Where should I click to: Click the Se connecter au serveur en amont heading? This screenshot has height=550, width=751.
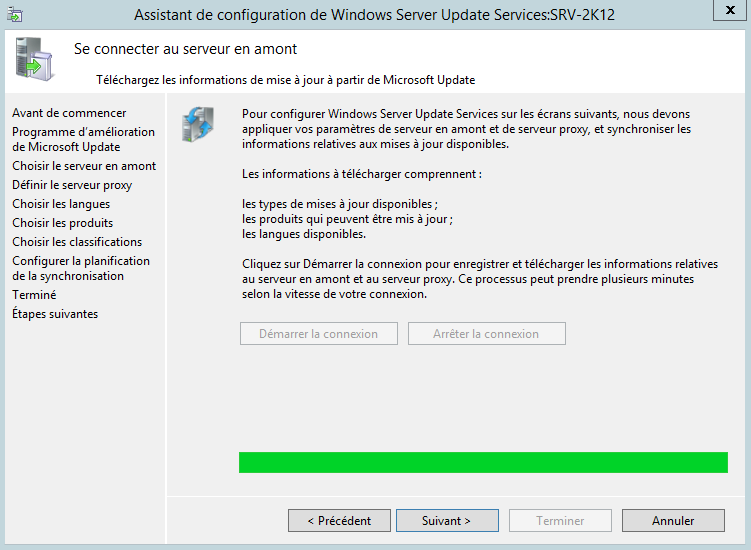(185, 49)
